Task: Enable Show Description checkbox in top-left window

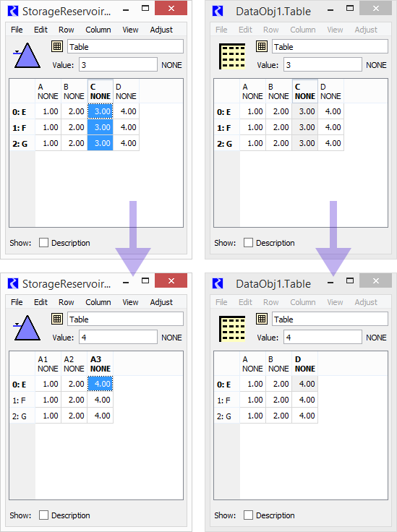Action: (44, 243)
